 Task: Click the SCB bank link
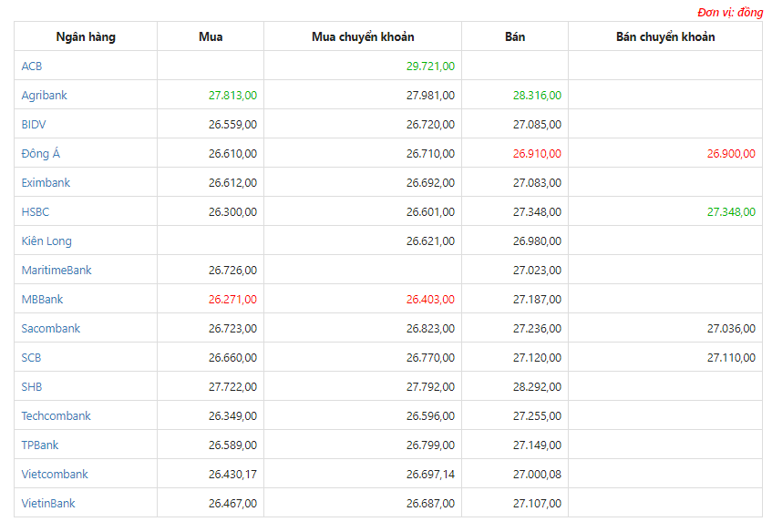click(x=31, y=357)
